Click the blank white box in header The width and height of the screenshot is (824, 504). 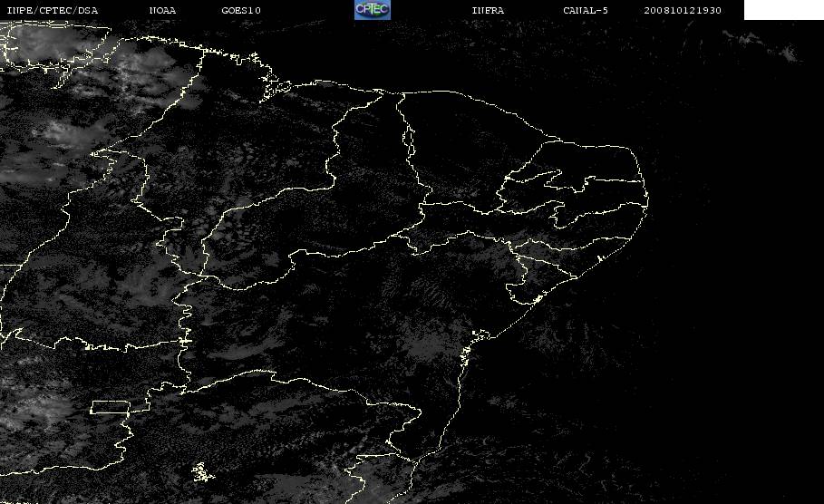[783, 10]
